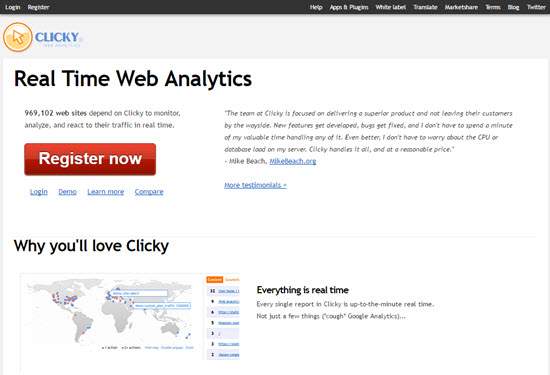
Task: Click the Login link below Register button
Action: tap(39, 192)
